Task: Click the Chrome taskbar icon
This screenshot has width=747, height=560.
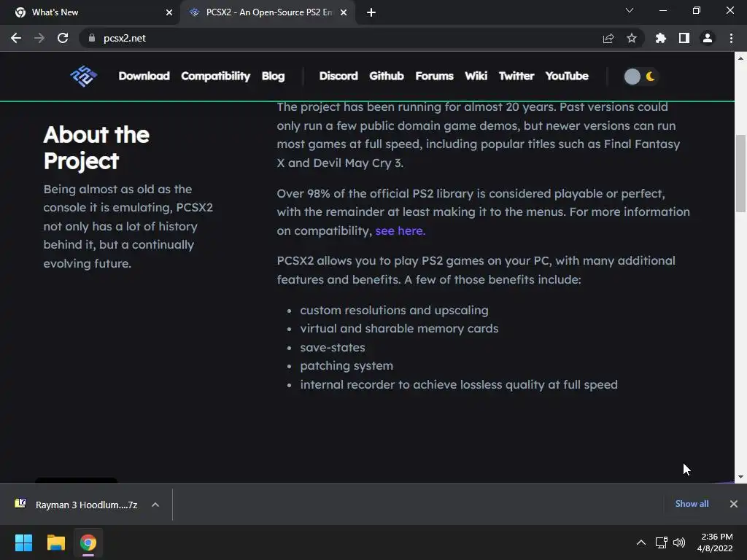Action: tap(88, 542)
